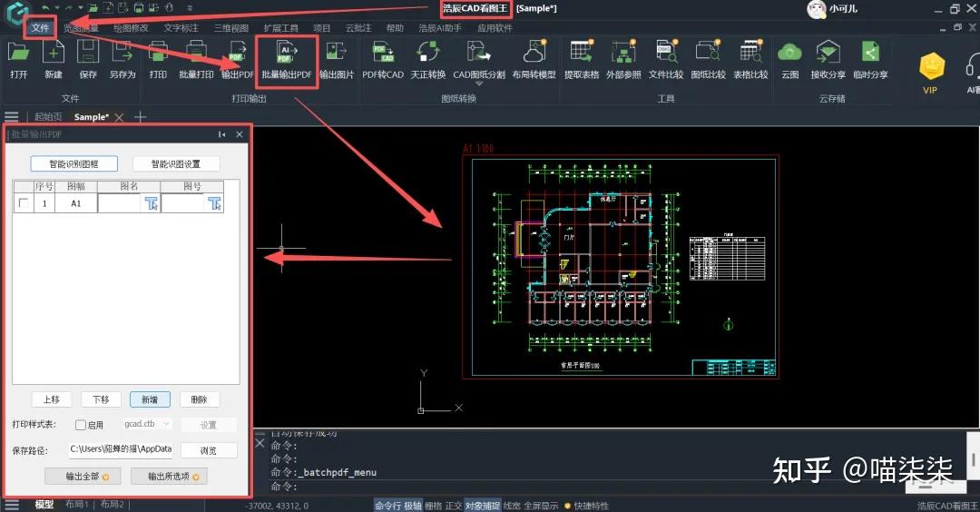Toggle 正交 ortho mode
This screenshot has width=980, height=512.
(x=453, y=506)
